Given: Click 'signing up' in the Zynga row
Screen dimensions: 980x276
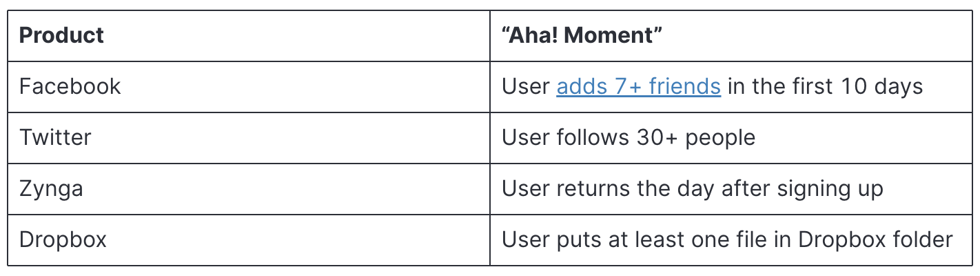Looking at the screenshot, I should pos(832,190).
